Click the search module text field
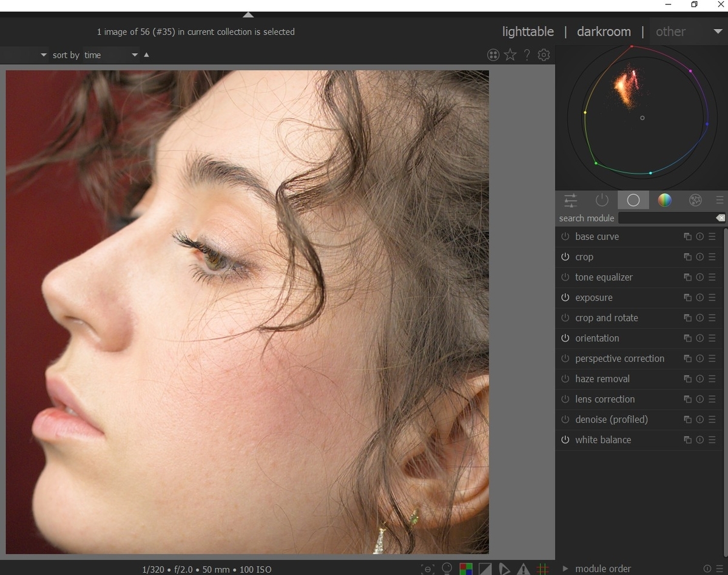Image resolution: width=728 pixels, height=575 pixels. point(666,218)
